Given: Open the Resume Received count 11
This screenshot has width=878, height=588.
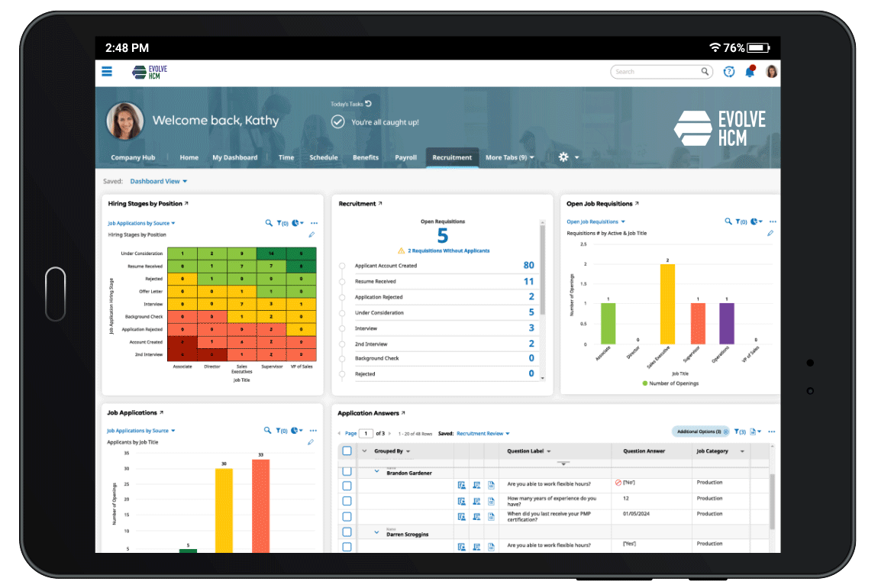Looking at the screenshot, I should 528,281.
